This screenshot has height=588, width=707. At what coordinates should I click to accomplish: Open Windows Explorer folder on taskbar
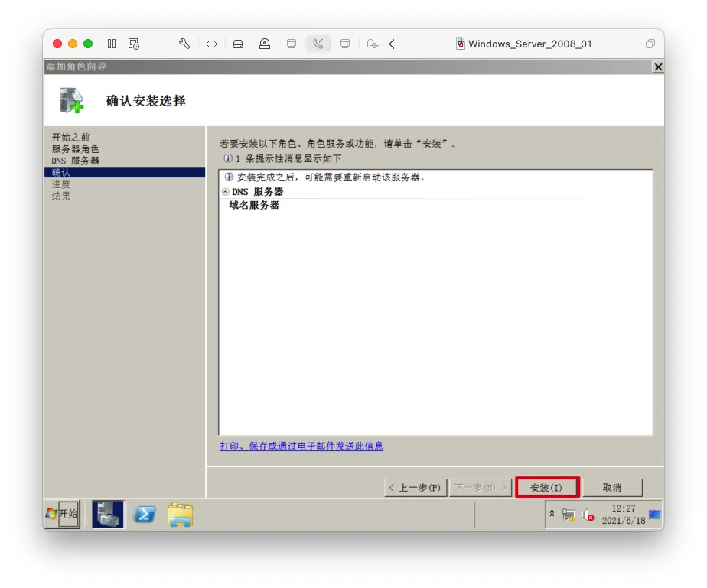click(x=180, y=514)
